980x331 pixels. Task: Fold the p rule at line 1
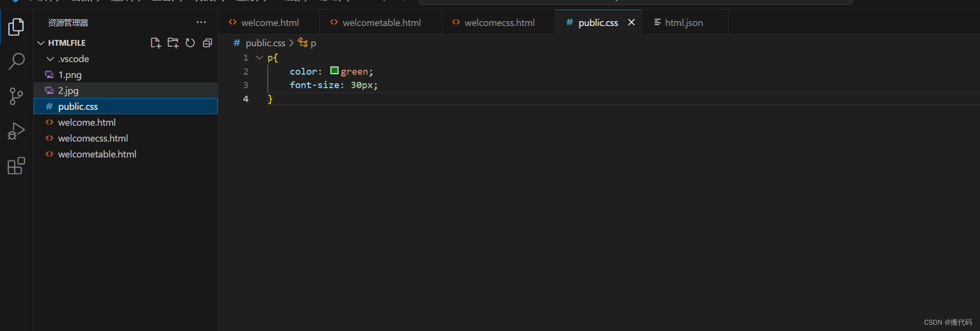click(259, 58)
